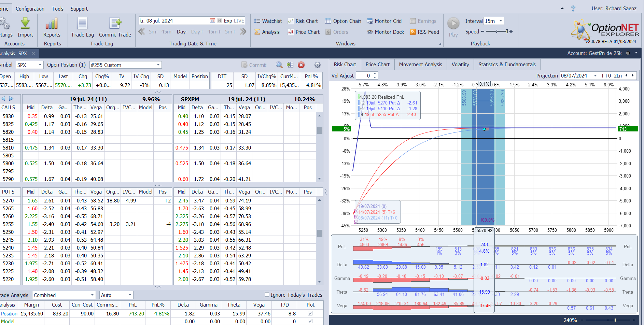Open the Analysis window

[267, 32]
